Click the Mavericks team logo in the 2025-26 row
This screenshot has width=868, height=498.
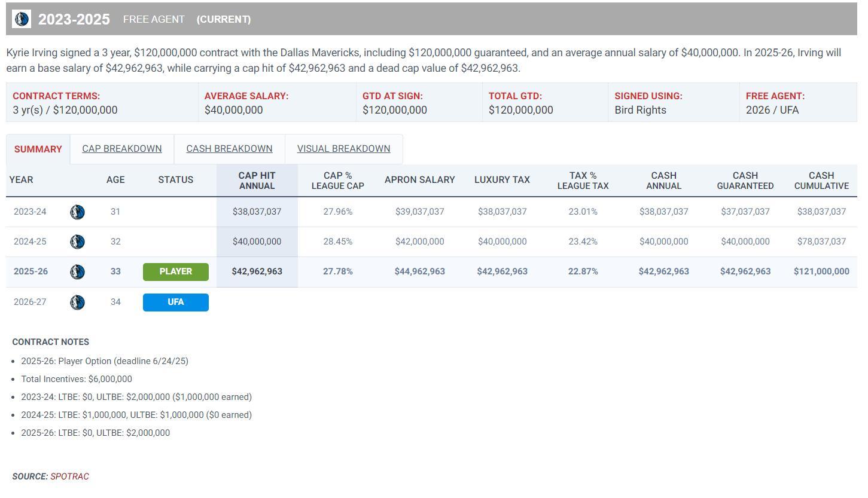point(77,272)
